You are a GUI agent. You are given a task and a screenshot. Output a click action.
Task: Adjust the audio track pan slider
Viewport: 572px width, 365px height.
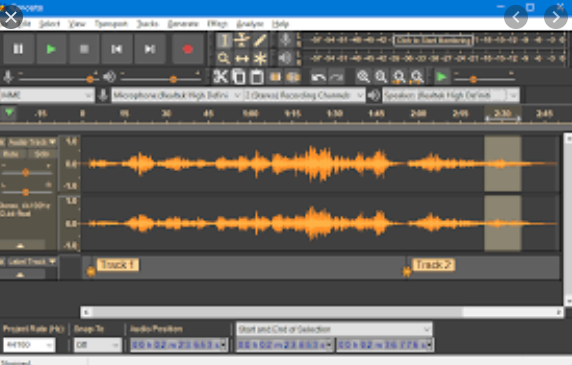pos(26,191)
